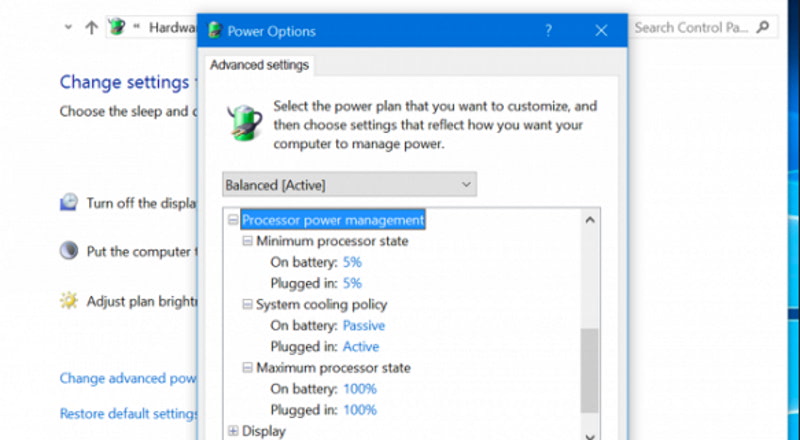Click the Help question mark button
Image resolution: width=800 pixels, height=440 pixels.
pyautogui.click(x=548, y=30)
